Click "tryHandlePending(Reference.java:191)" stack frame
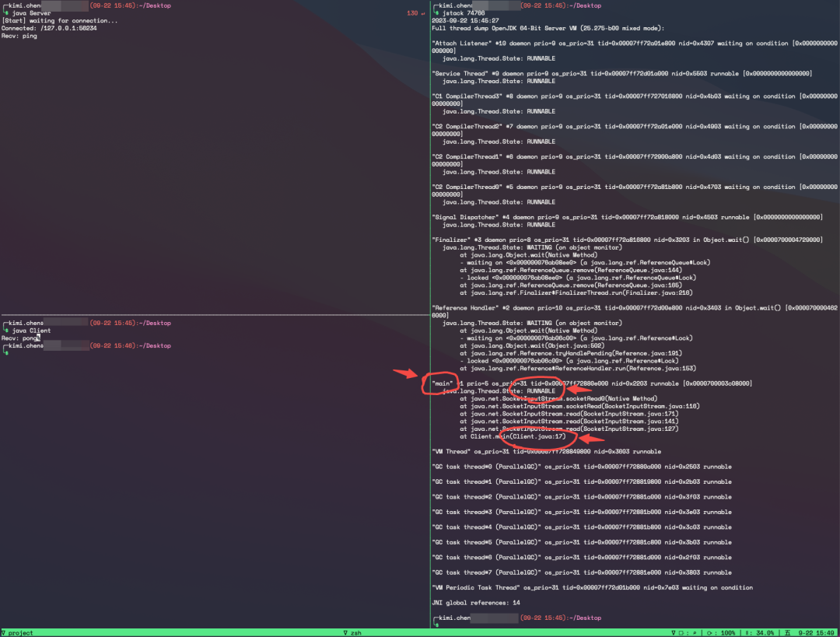 click(x=571, y=353)
